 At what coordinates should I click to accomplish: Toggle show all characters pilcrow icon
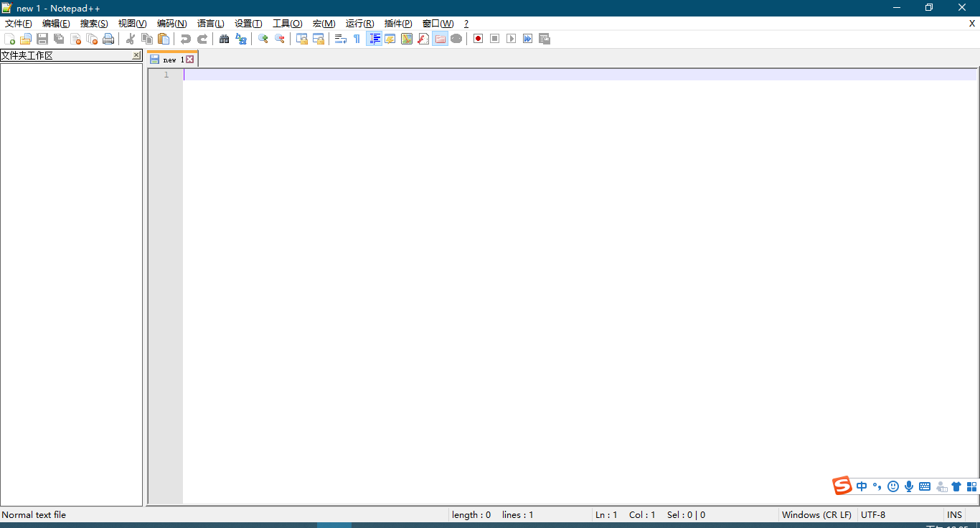(357, 39)
